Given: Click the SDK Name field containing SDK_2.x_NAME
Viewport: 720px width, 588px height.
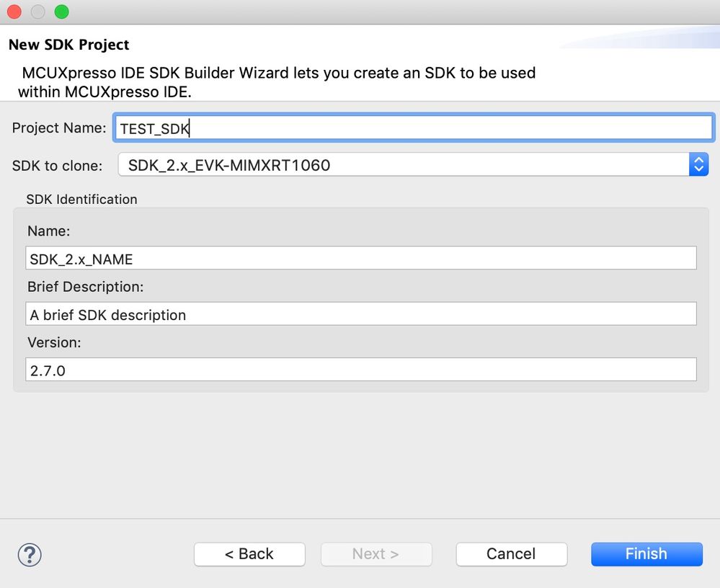Looking at the screenshot, I should 360,258.
